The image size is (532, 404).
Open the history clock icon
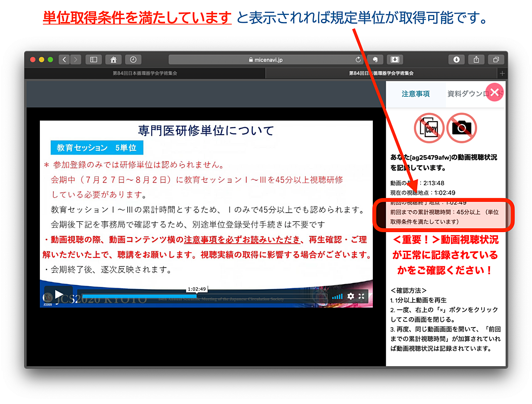tap(133, 60)
